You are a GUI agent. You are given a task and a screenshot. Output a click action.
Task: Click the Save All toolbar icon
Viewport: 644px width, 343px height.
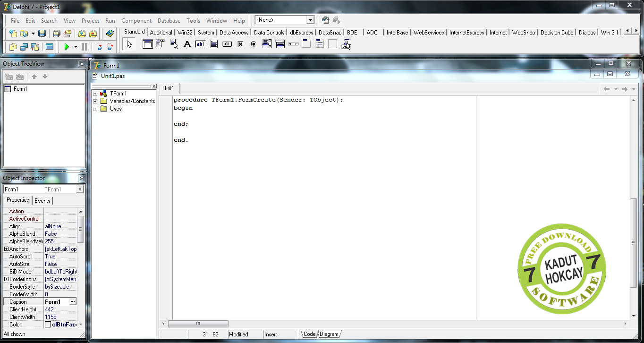coord(57,34)
